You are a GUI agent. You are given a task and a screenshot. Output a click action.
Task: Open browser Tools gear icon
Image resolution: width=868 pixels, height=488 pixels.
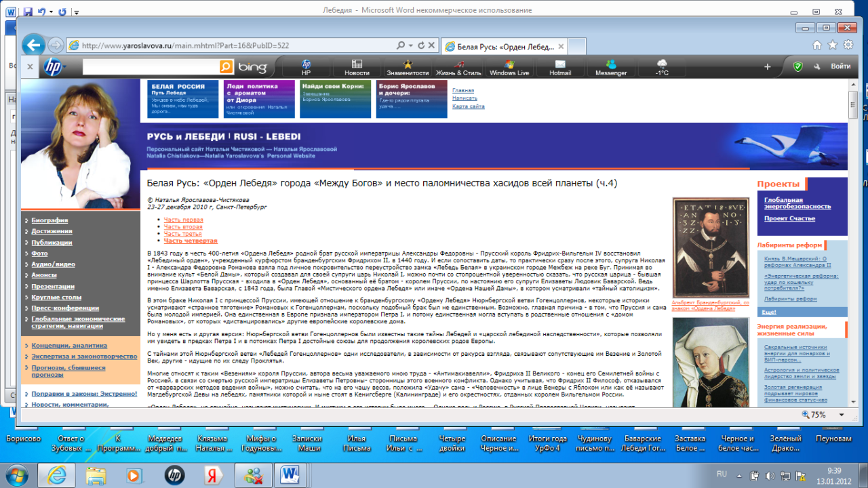848,45
